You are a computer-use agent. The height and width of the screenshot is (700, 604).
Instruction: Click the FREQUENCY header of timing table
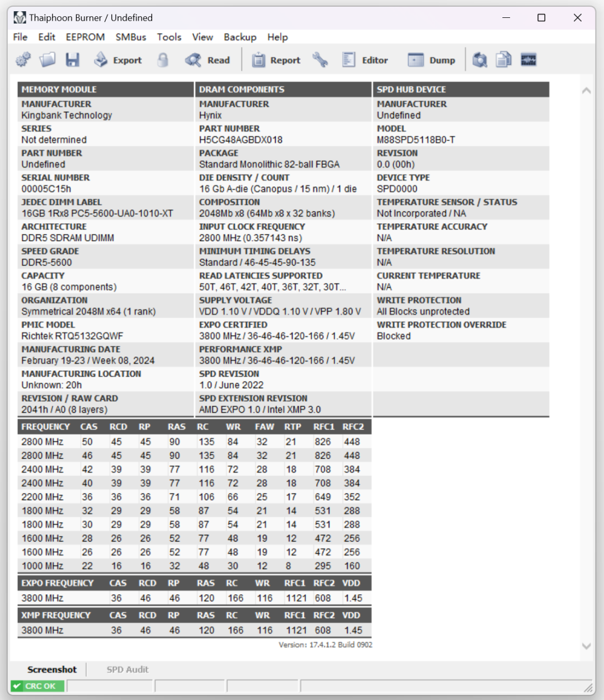click(x=46, y=427)
